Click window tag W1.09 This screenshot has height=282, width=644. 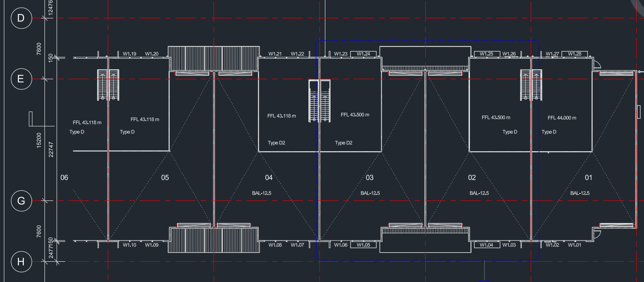[x=152, y=245]
